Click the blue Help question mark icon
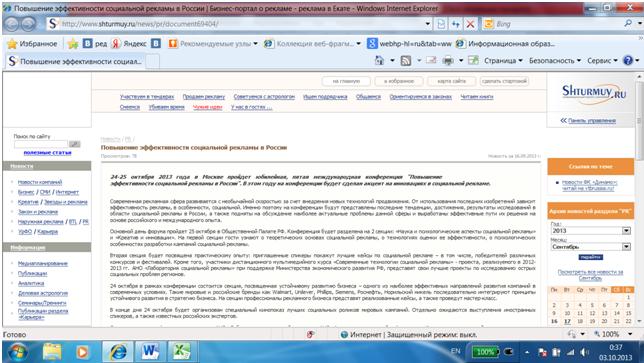This screenshot has height=363, width=644. [628, 60]
